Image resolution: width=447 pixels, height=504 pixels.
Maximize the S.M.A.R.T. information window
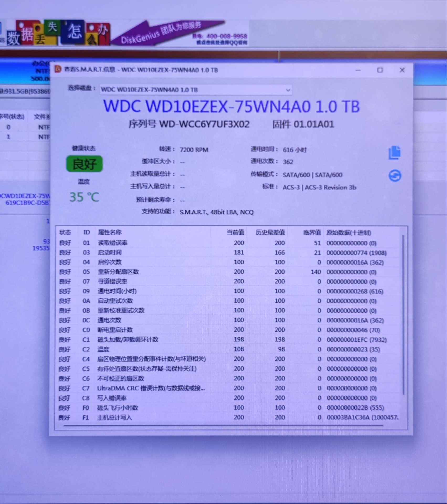[x=380, y=70]
